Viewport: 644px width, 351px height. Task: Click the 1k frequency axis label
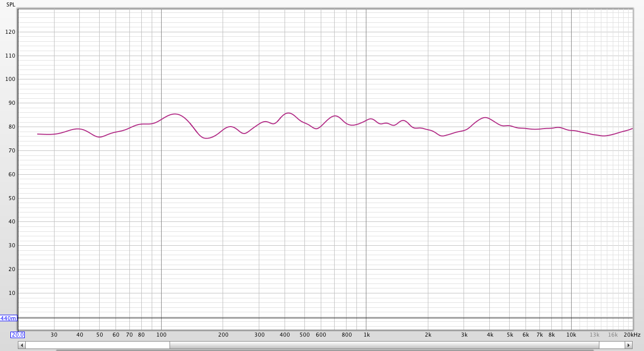(366, 335)
